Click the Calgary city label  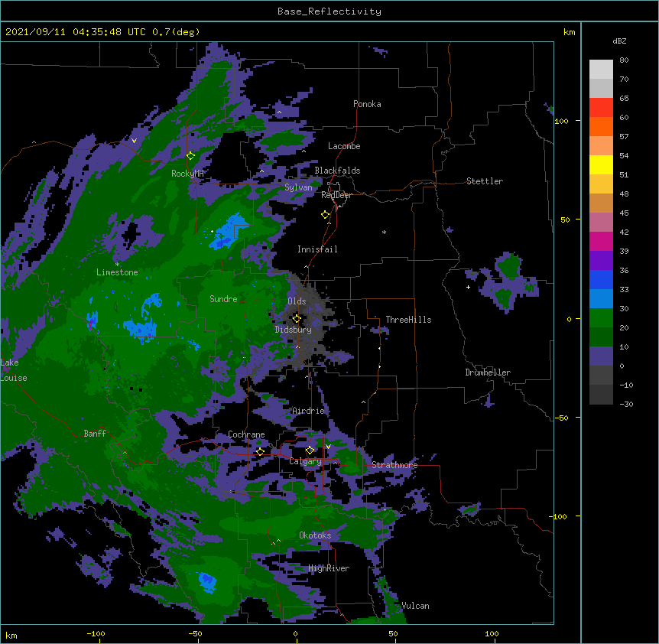point(305,461)
